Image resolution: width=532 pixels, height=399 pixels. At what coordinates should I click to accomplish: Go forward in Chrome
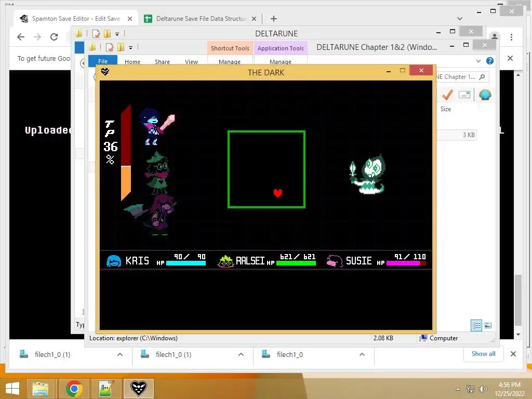click(x=37, y=37)
